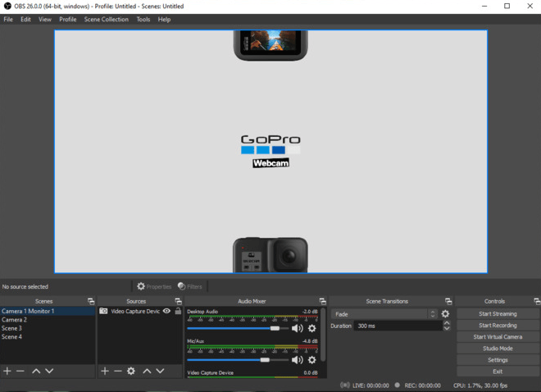The width and height of the screenshot is (541, 392).
Task: Toggle lock on Video Capture Device source
Action: click(x=178, y=311)
